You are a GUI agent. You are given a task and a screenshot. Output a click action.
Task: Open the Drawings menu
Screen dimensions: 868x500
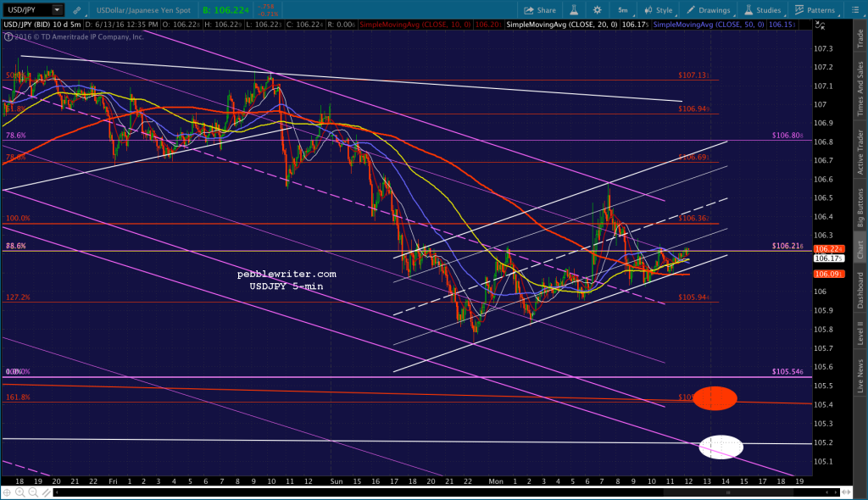[709, 10]
